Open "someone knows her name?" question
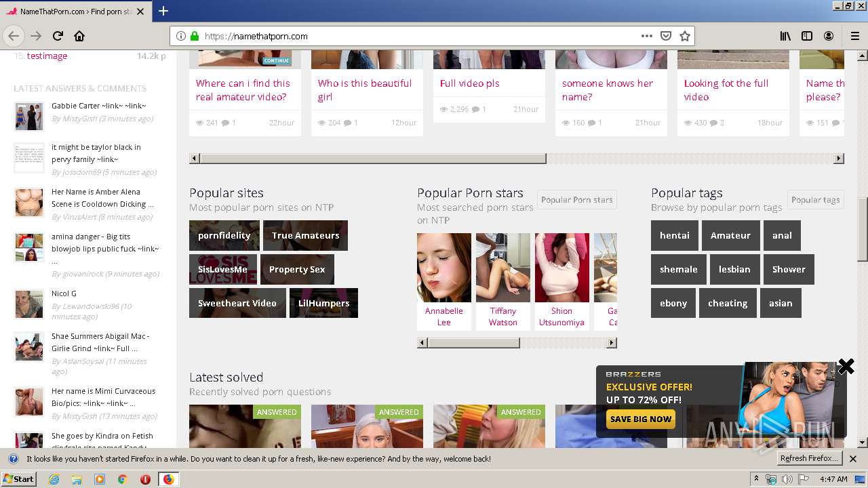Viewport: 868px width, 488px height. click(x=608, y=90)
